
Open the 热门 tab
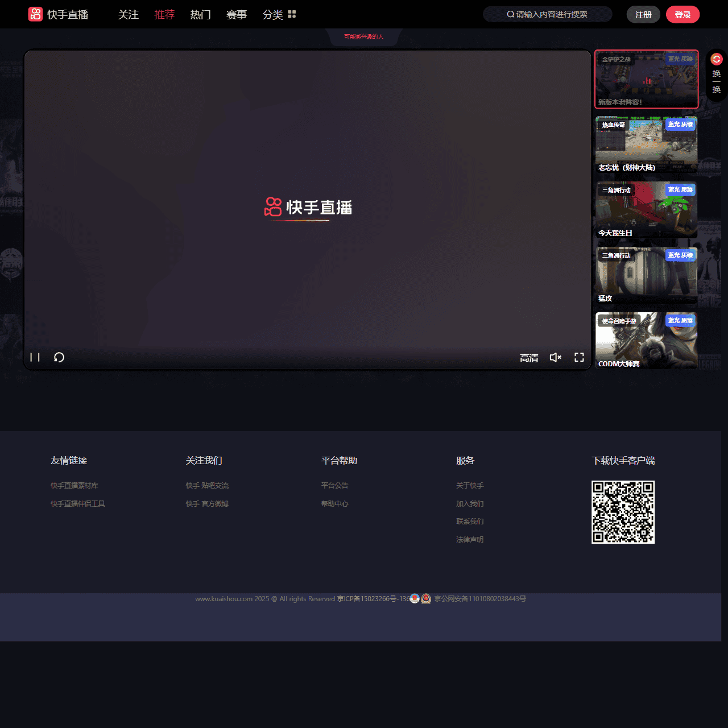(x=200, y=14)
